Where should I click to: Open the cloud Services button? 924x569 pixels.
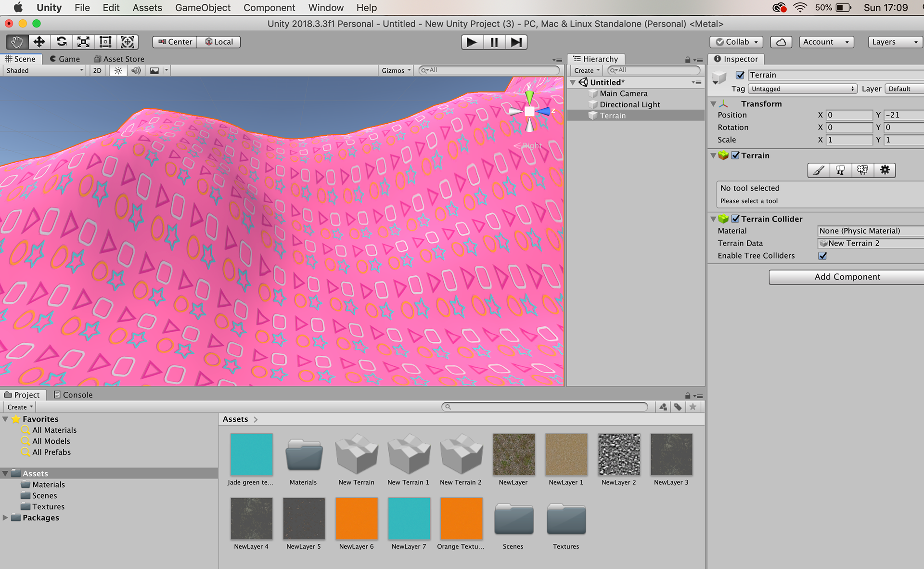[x=781, y=42]
